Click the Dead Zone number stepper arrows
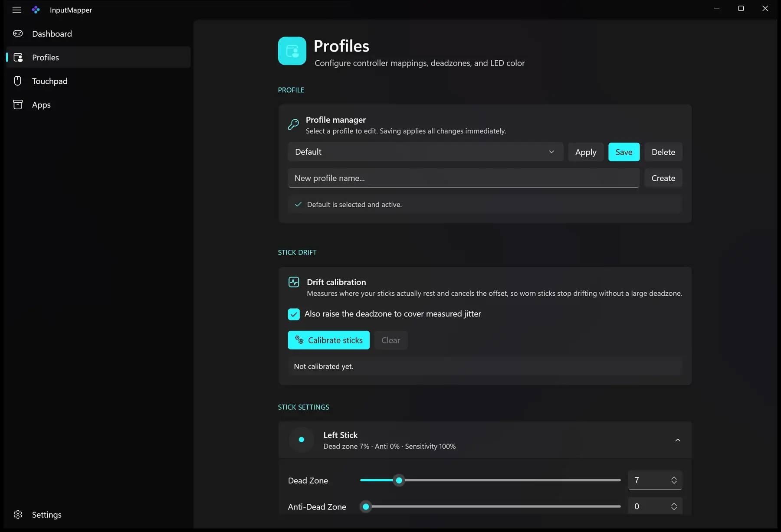This screenshot has height=532, width=781. point(674,480)
